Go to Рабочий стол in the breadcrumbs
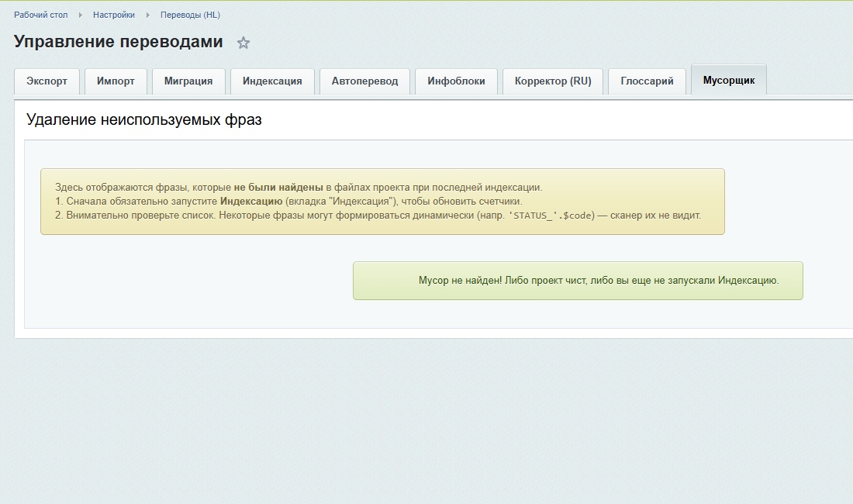The image size is (853, 504). coord(41,15)
